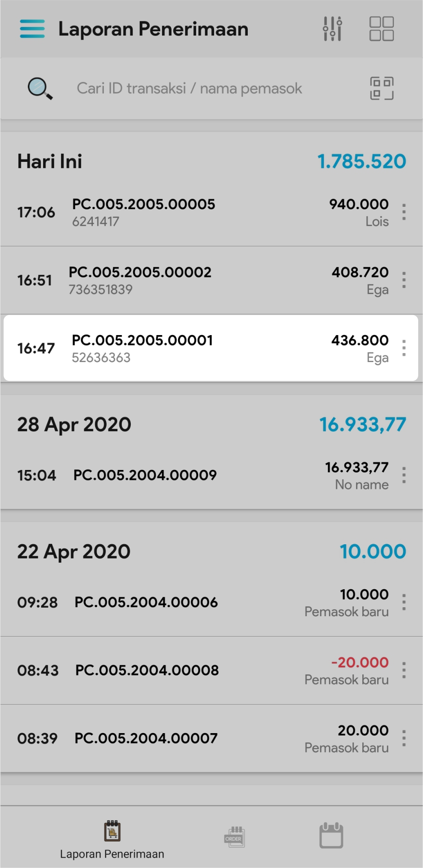423x868 pixels.
Task: Open more options for PC.005.2004.00006
Action: [x=404, y=602]
